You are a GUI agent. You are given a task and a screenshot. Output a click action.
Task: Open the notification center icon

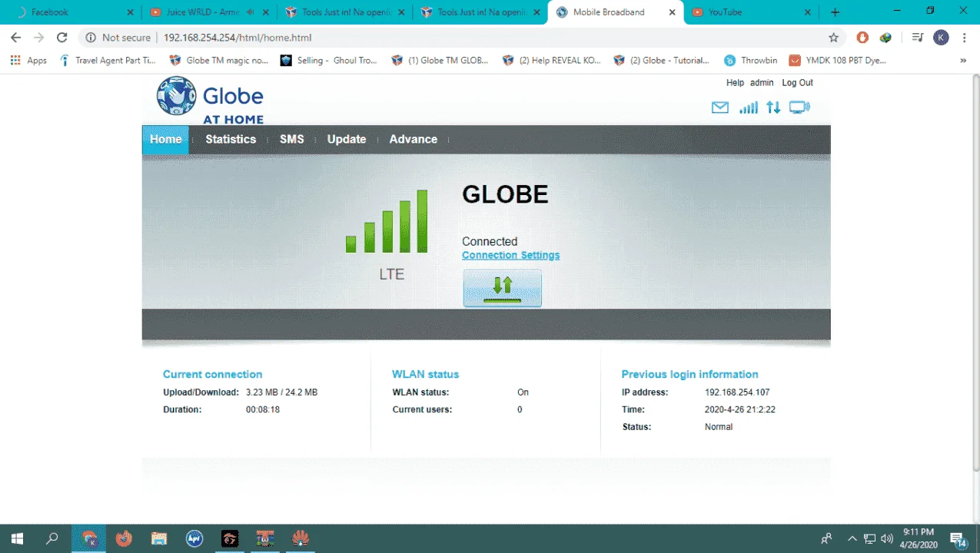(x=958, y=539)
